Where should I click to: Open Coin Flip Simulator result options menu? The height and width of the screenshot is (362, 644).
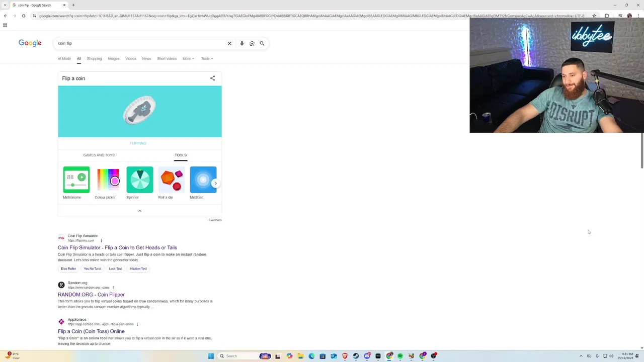point(101,240)
